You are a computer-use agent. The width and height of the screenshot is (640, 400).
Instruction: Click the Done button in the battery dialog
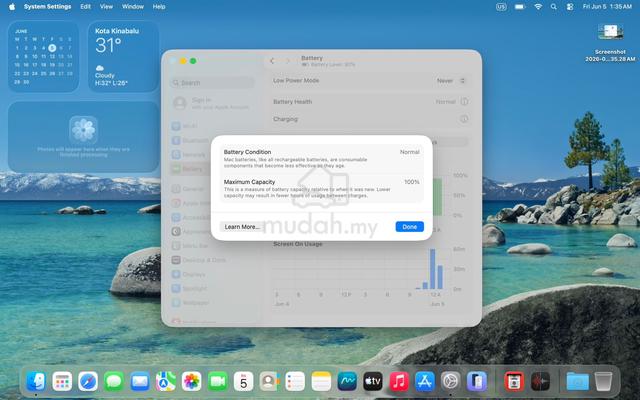[409, 227]
